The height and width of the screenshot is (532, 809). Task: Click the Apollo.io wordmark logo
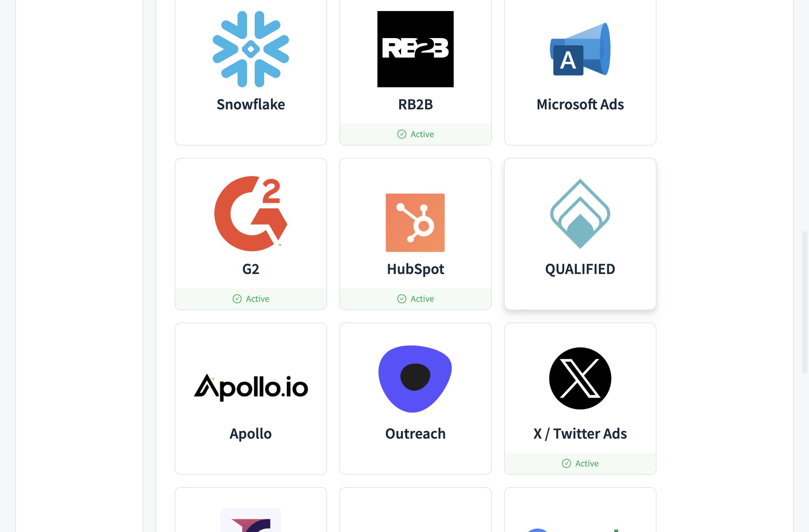click(x=250, y=388)
